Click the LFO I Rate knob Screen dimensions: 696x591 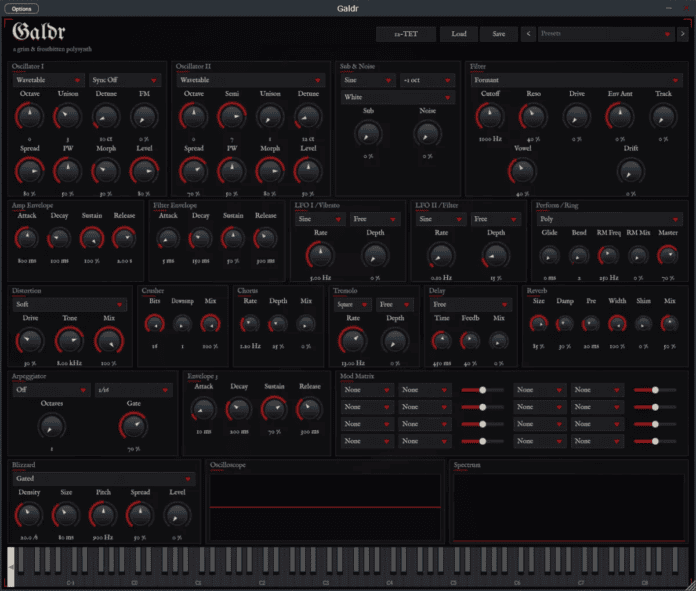(x=320, y=255)
